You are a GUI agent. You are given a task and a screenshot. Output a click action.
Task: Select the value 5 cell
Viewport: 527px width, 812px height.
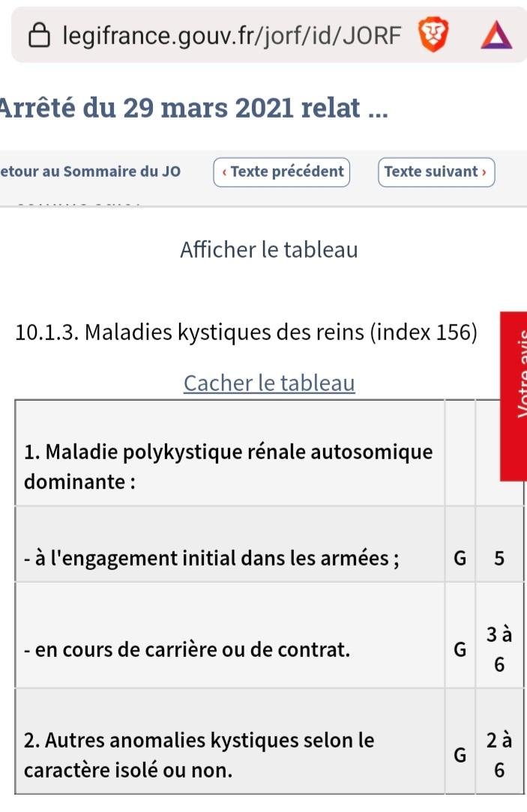[x=499, y=545]
